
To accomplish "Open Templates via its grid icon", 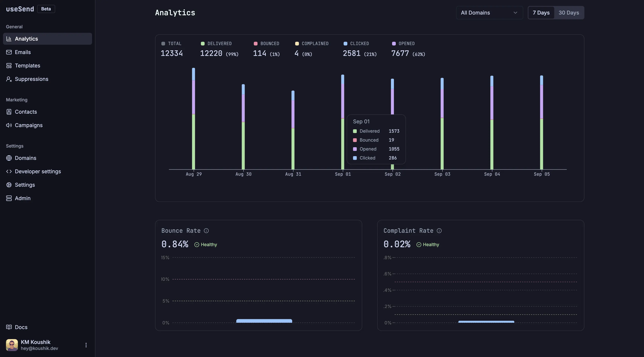I will [x=9, y=66].
